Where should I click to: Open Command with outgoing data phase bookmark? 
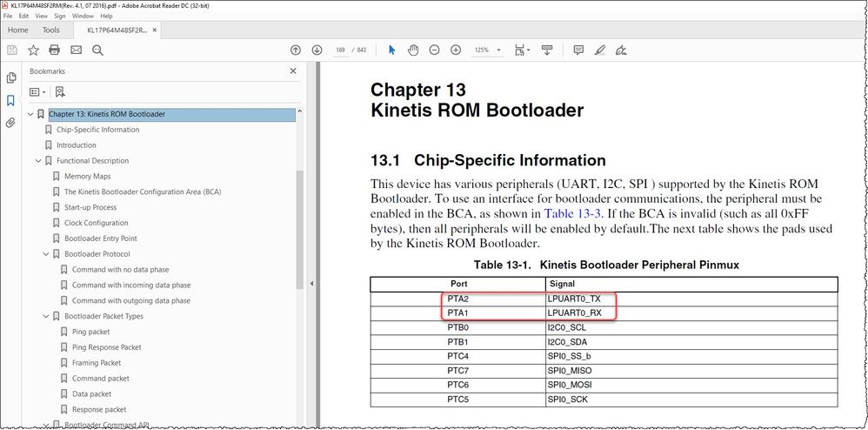[131, 301]
